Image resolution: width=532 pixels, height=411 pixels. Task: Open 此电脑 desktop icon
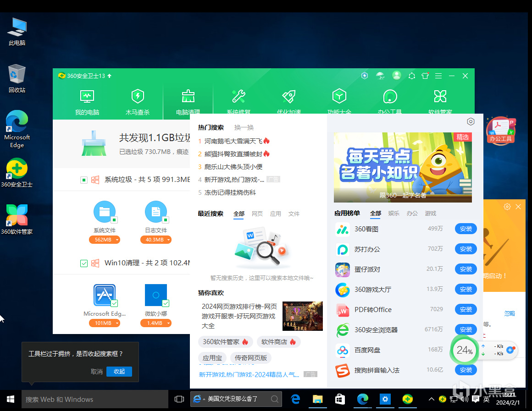[x=17, y=32]
